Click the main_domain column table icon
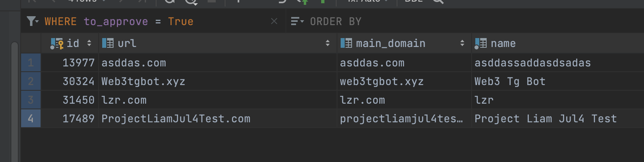The height and width of the screenshot is (162, 644). coord(346,43)
